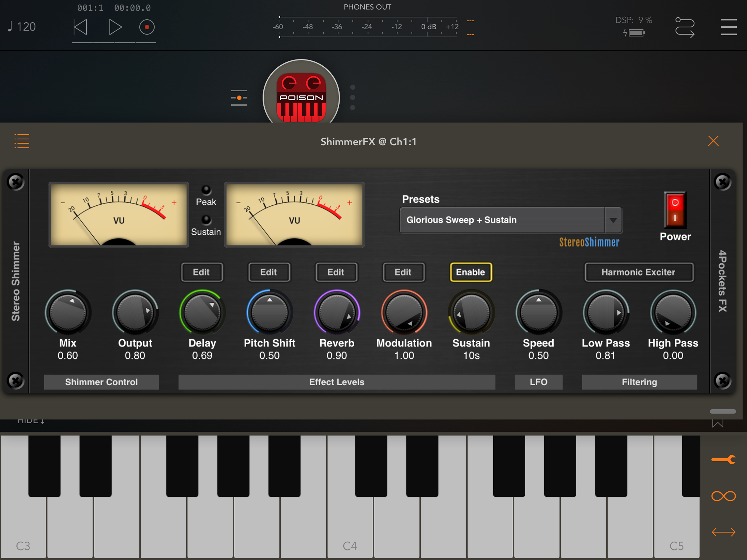Image resolution: width=747 pixels, height=560 pixels.
Task: Open the orange preset list icon
Action: [x=22, y=141]
